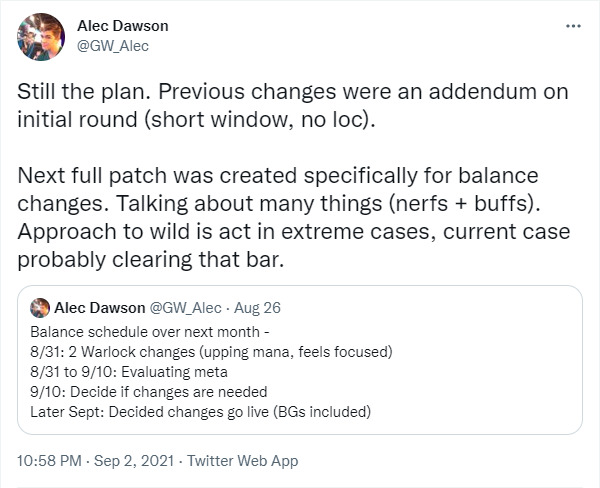This screenshot has width=600, height=488.
Task: Click the Twitter Web App source link
Action: tap(244, 461)
